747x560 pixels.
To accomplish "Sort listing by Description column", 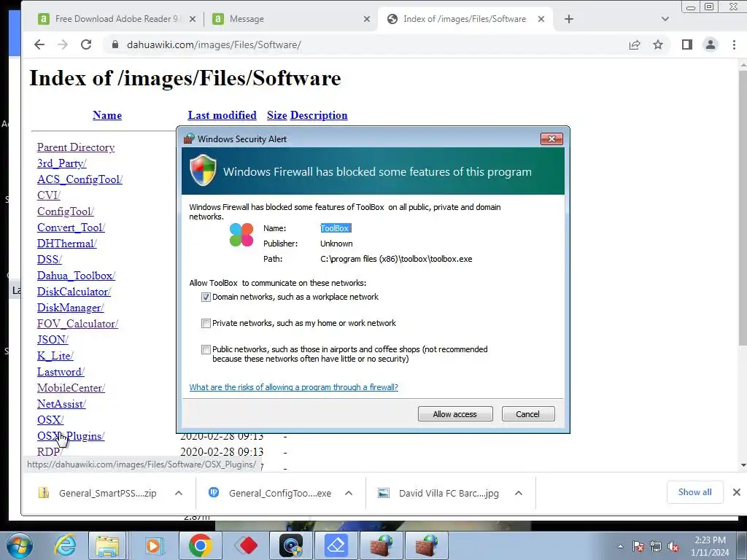I will tap(319, 115).
